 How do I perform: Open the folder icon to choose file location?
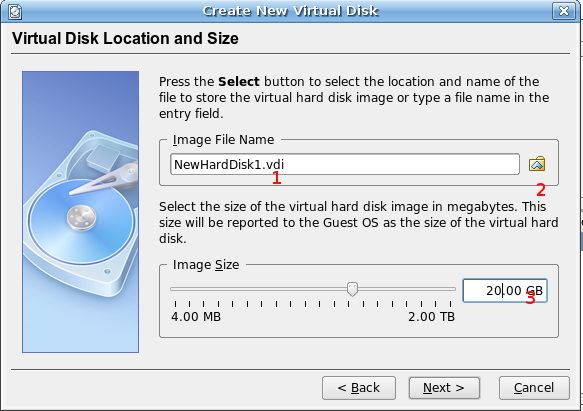coord(537,164)
